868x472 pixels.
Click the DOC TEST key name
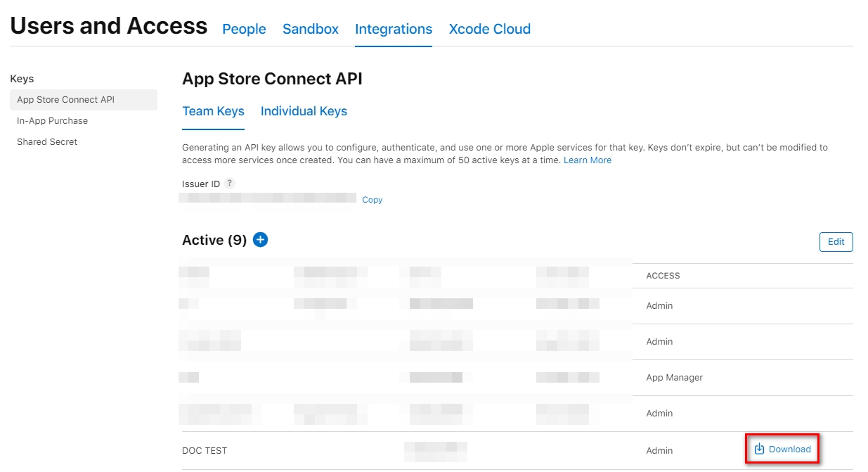pyautogui.click(x=205, y=450)
